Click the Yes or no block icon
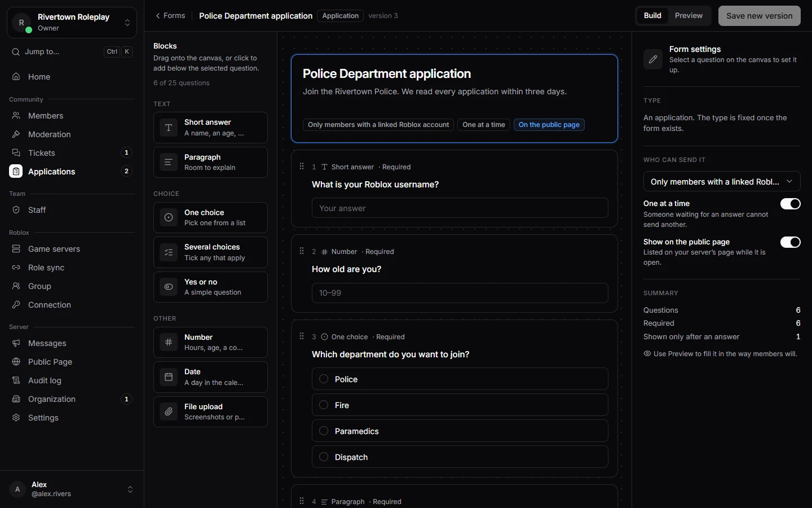Screen dimensions: 812x508 (x=169, y=287)
